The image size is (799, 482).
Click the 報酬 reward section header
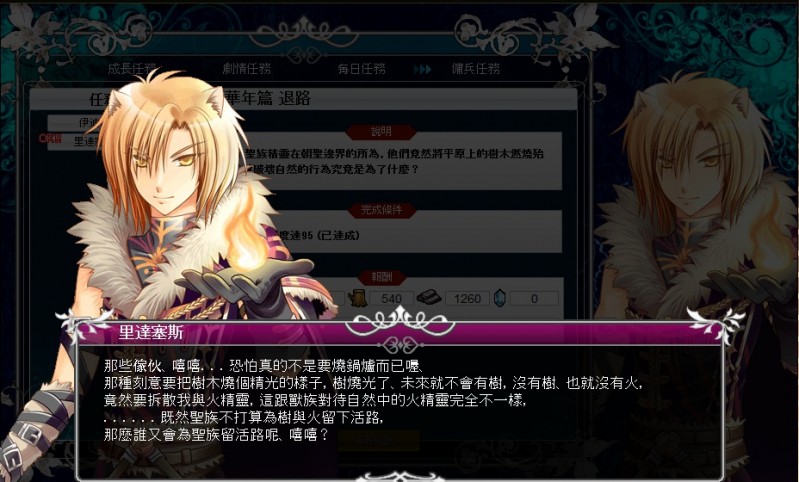point(382,278)
